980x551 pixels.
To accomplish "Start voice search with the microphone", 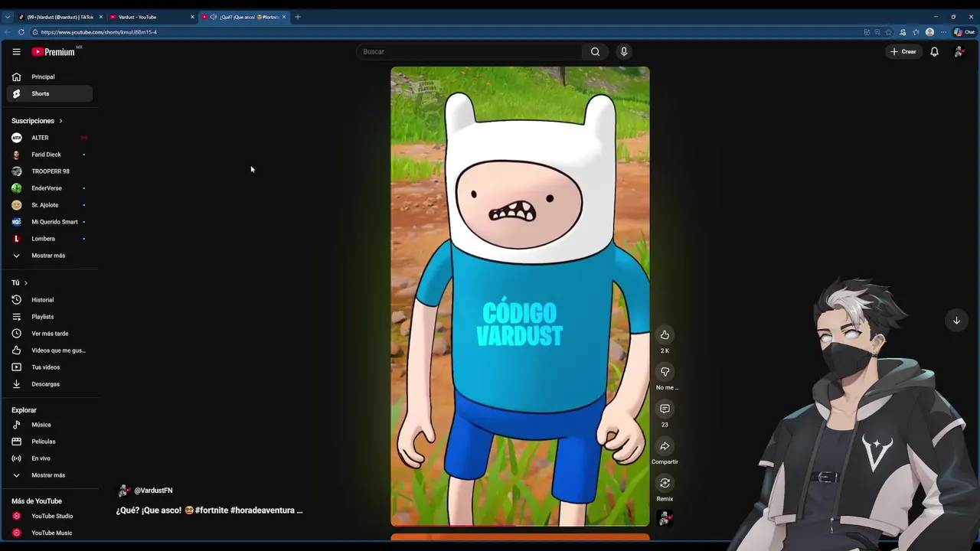I will tap(624, 51).
